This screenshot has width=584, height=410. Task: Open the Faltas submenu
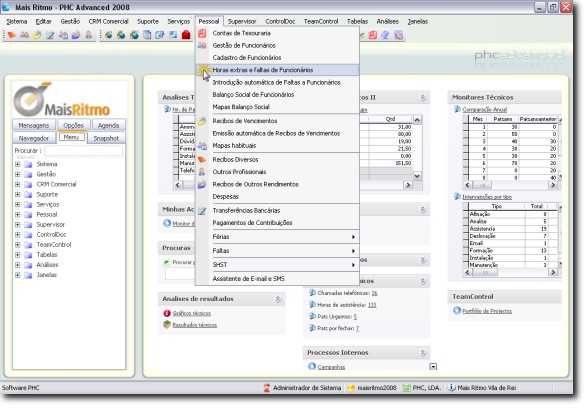tap(277, 251)
